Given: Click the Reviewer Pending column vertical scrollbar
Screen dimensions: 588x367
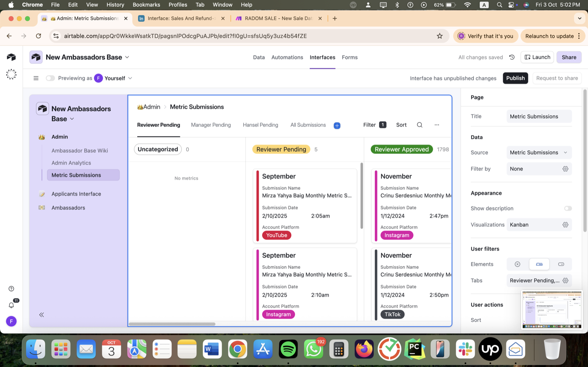Looking at the screenshot, I should (x=361, y=196).
